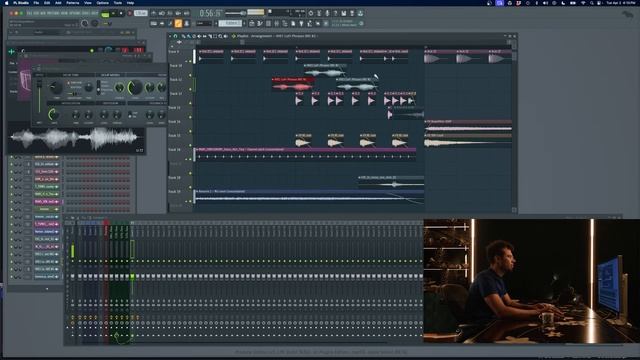Click the microphone audio recording icon
Screen dimensions: 640x360
(x=327, y=13)
